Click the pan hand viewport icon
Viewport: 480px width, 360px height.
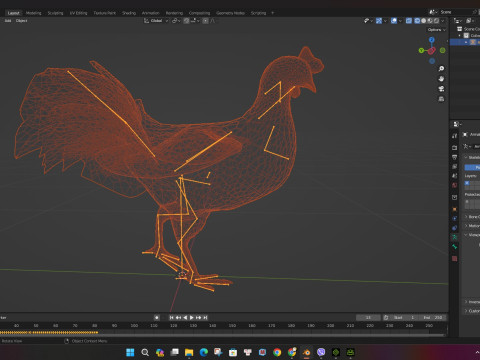coord(441,79)
